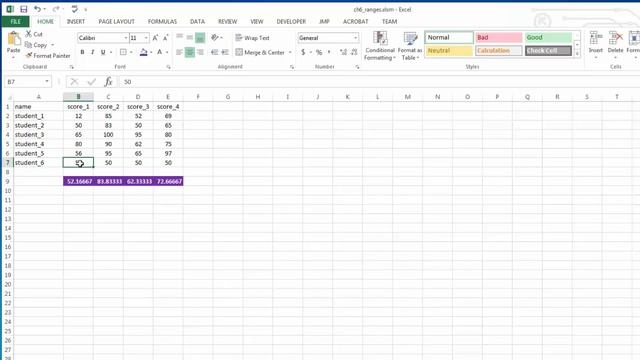Open Font dialog launcher
Viewport: 640px width, 360px height.
168,67
